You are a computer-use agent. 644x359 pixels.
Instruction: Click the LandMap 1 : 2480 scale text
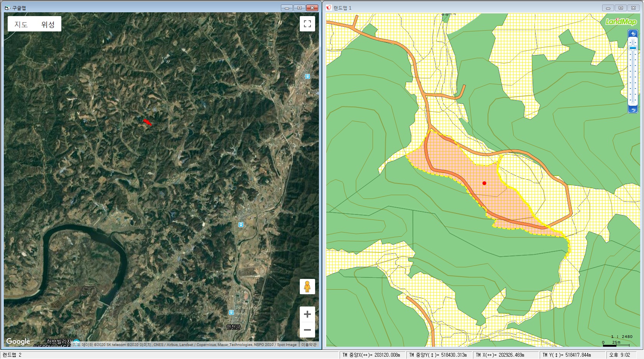pos(622,336)
